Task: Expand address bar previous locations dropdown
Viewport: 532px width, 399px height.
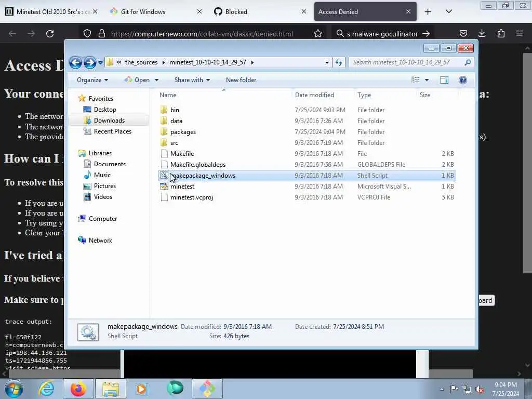Action: click(x=326, y=62)
